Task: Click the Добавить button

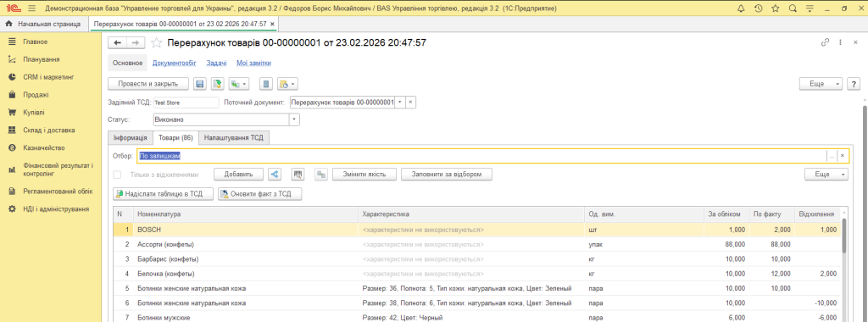Action: click(238, 175)
